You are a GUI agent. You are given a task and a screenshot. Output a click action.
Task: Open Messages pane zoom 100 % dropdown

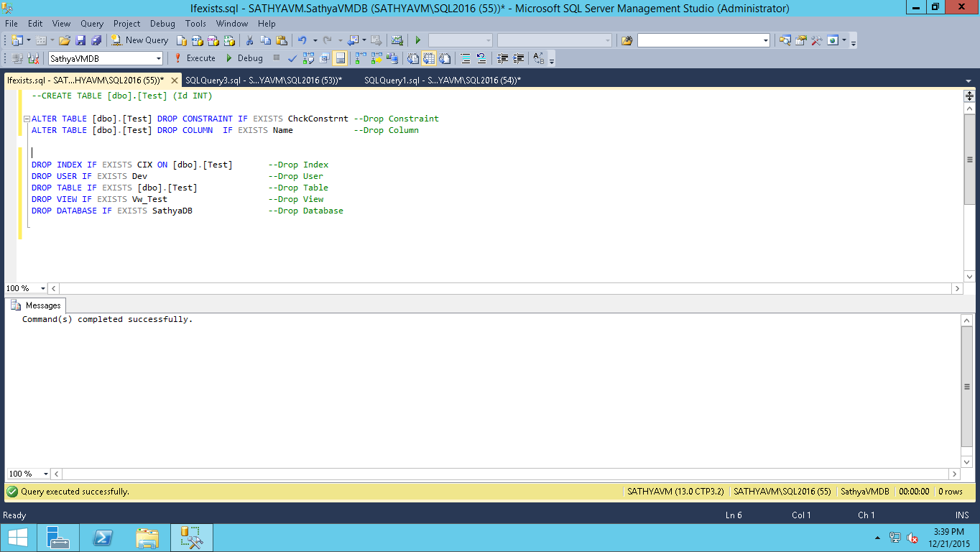coord(46,474)
